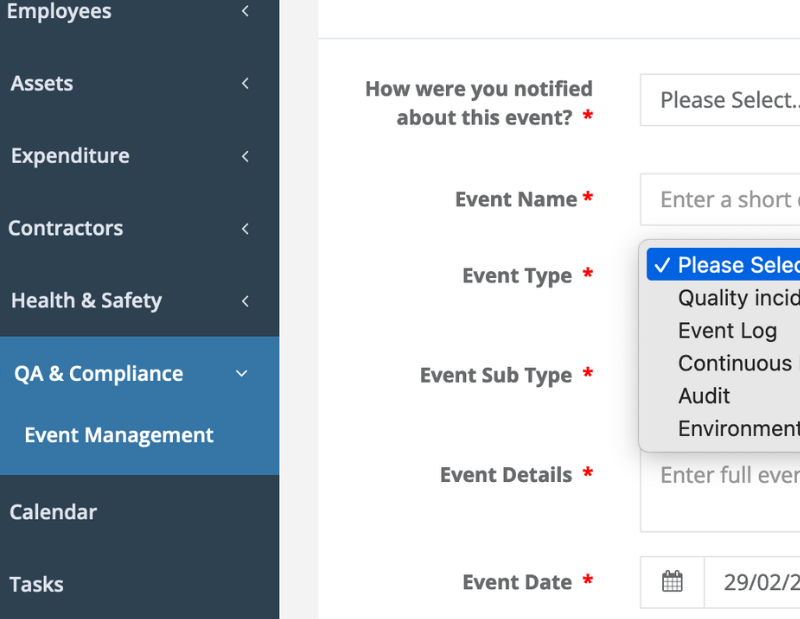Navigate to Event Management

119,434
